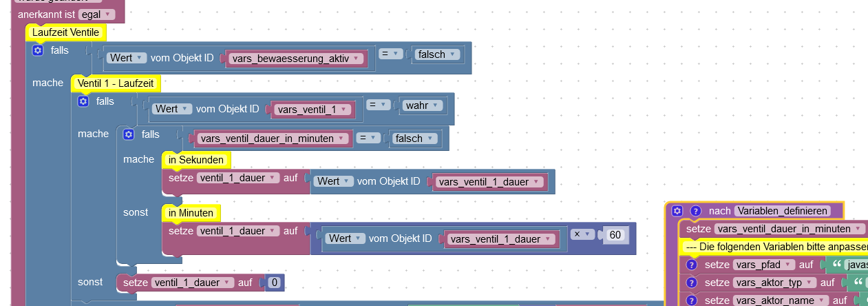
Task: Open the egal dropdown after anerkannt ist
Action: [x=97, y=14]
